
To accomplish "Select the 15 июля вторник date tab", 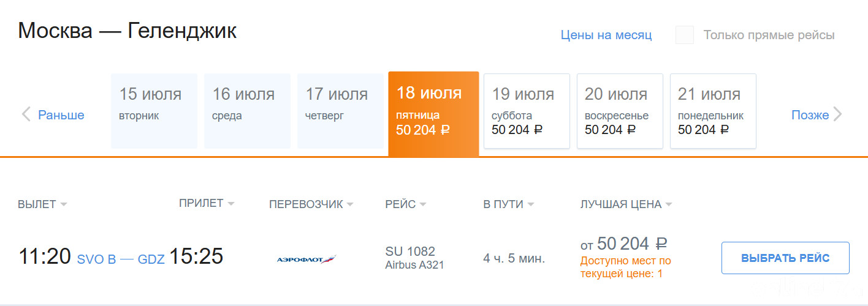I will pyautogui.click(x=154, y=111).
